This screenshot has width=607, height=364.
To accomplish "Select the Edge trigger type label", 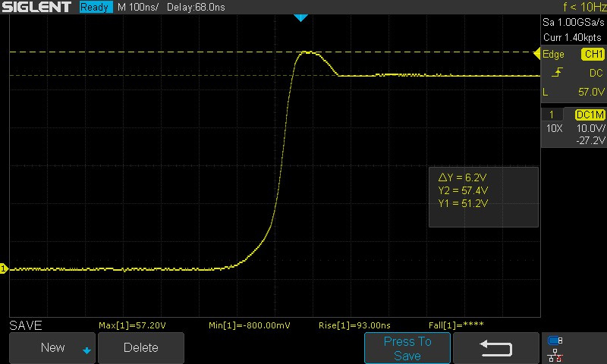I will pos(554,55).
